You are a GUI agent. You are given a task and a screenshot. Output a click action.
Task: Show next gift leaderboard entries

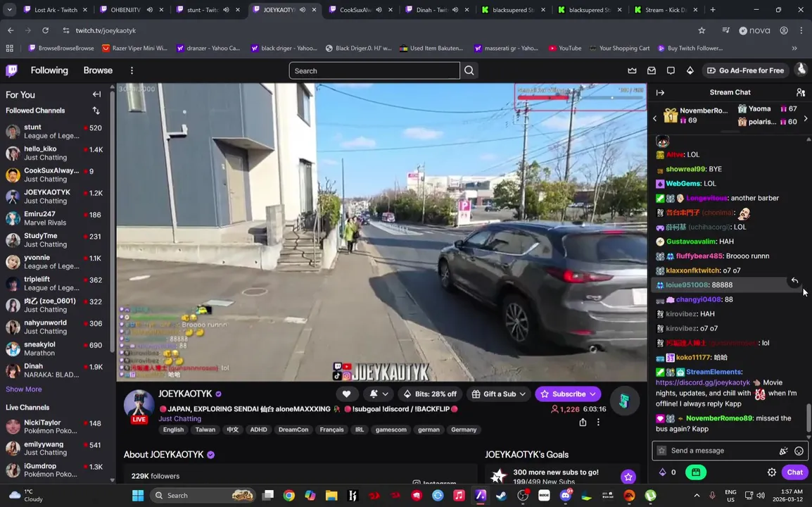click(805, 119)
